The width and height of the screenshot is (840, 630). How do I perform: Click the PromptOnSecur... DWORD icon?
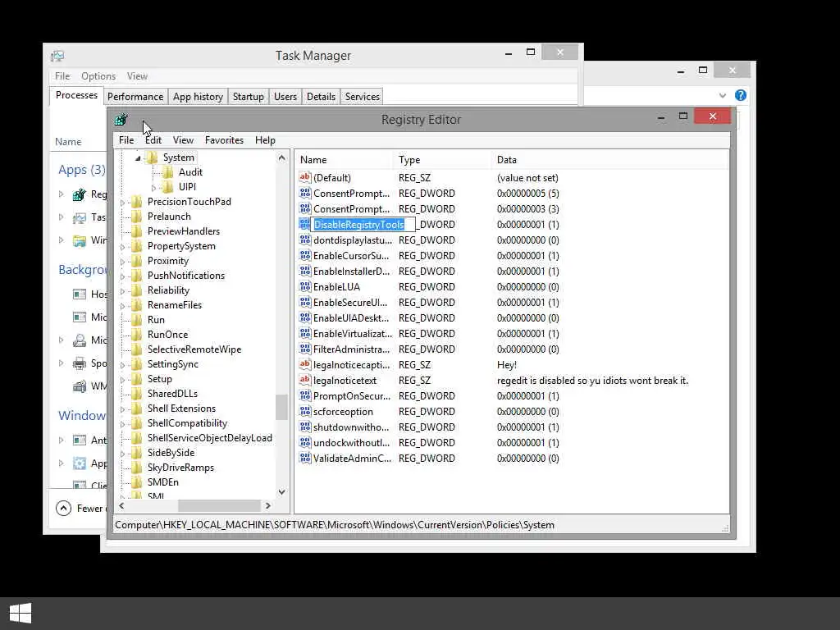pyautogui.click(x=305, y=395)
